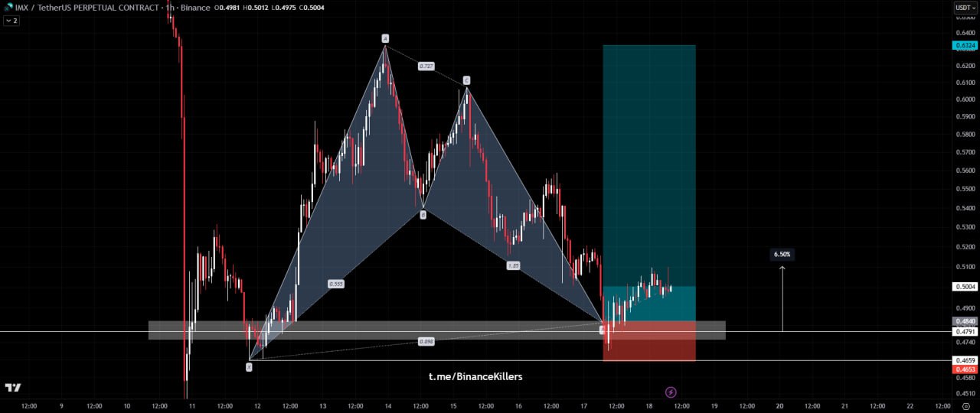Click the TradingView logo
This screenshot has width=980, height=413.
click(13, 388)
